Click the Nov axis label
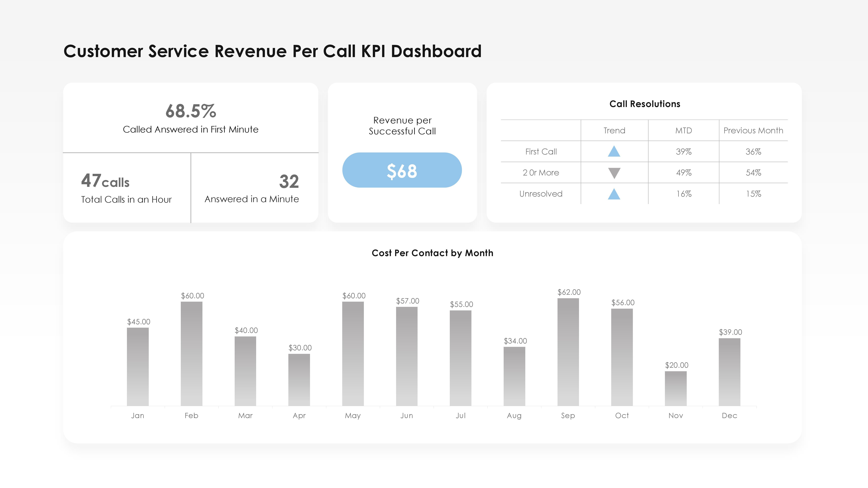Screen dimensions: 868x488 [676, 416]
